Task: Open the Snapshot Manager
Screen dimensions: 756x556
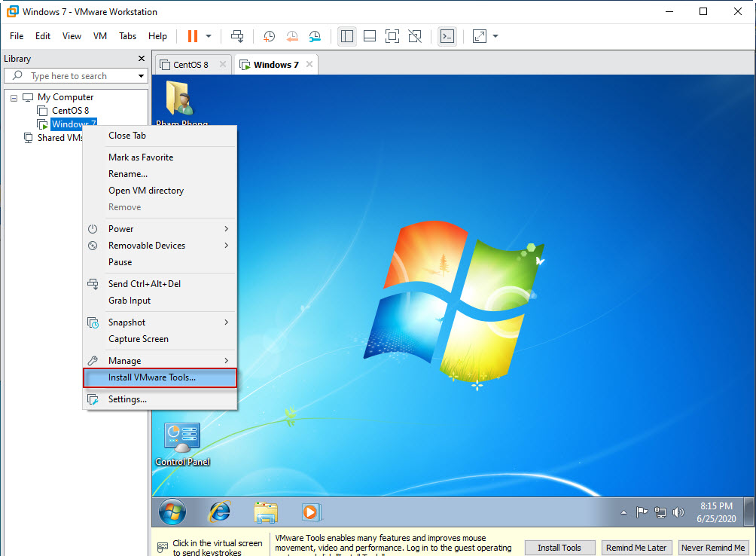Action: click(x=315, y=36)
